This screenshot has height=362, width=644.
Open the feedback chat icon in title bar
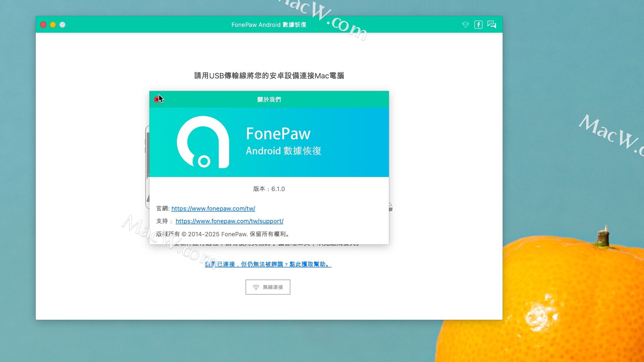[492, 24]
